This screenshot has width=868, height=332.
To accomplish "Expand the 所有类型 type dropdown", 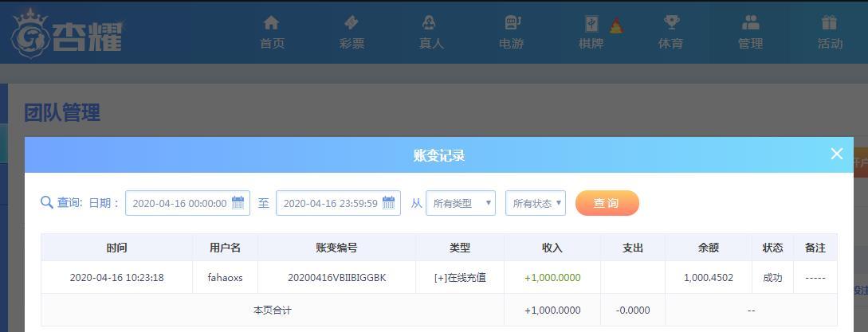I will click(x=461, y=203).
